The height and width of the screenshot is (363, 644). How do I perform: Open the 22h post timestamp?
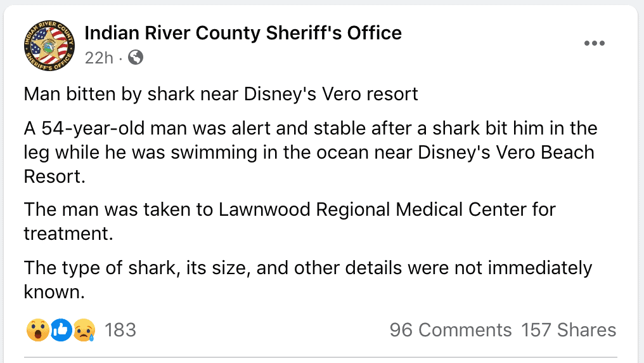[99, 58]
